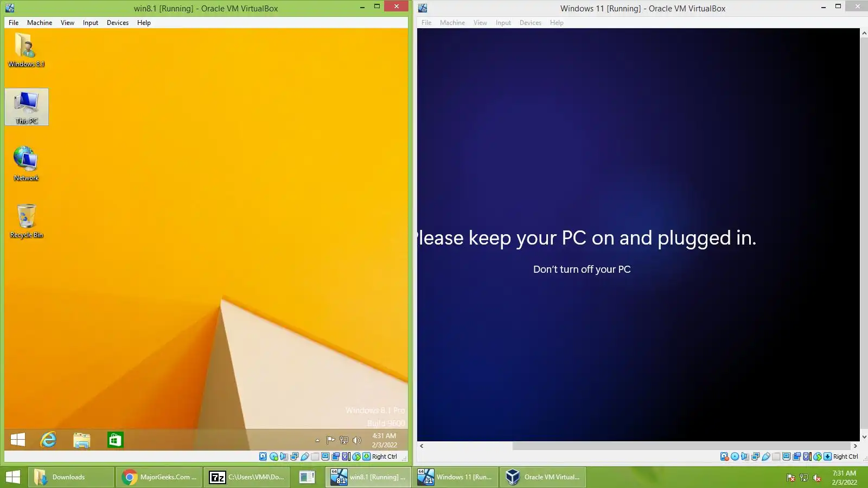Click display indicator in Windows 11 status bar
The width and height of the screenshot is (868, 488).
coord(786,457)
